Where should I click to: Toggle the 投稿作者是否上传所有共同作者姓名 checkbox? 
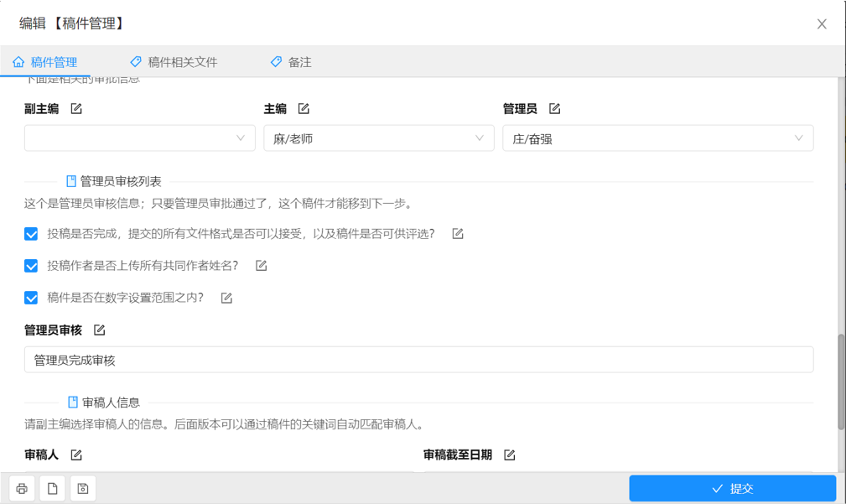click(31, 266)
